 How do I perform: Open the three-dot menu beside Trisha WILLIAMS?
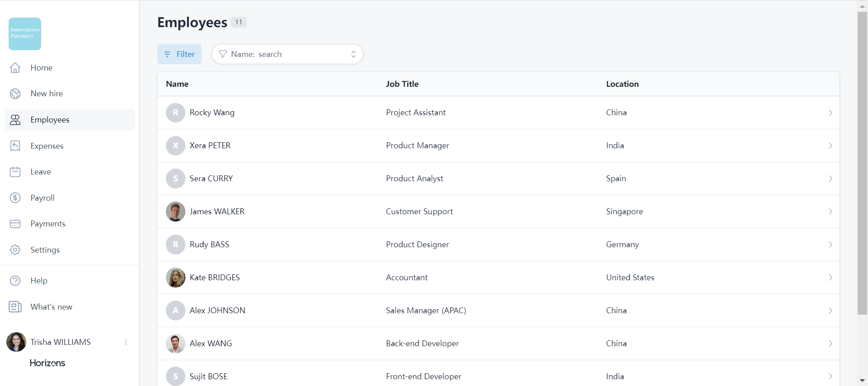tap(126, 342)
